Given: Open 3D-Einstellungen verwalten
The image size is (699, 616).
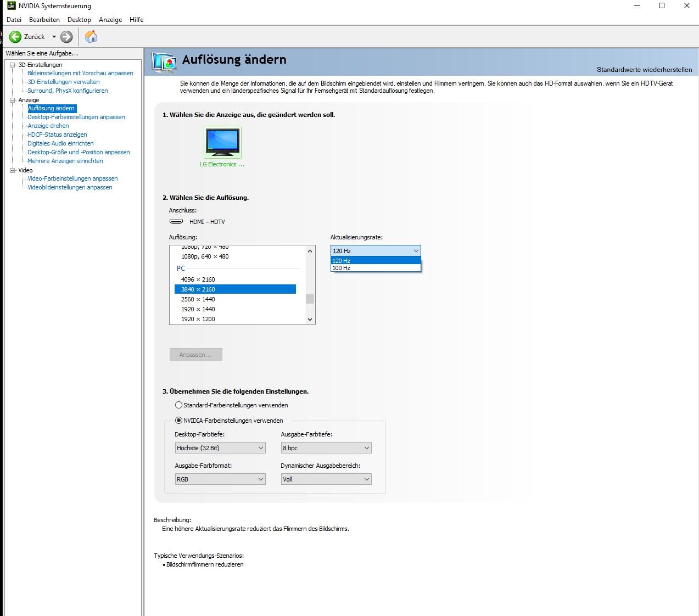Looking at the screenshot, I should pyautogui.click(x=64, y=82).
